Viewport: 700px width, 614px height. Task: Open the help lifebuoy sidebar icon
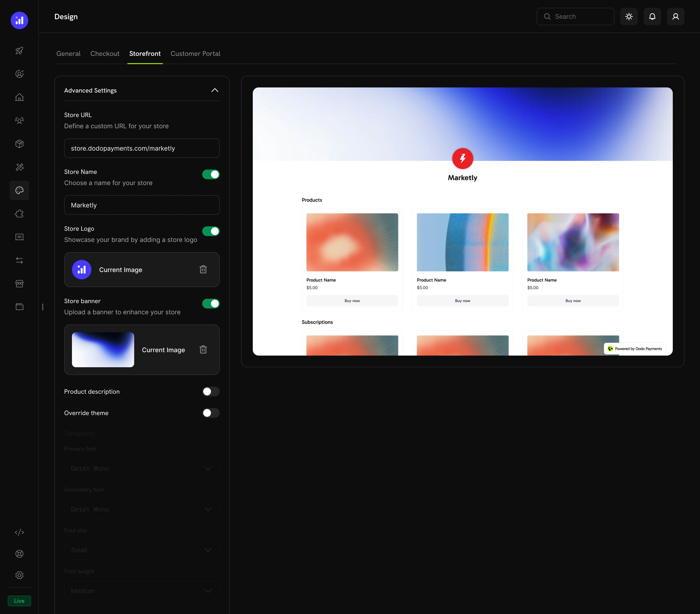[x=19, y=554]
